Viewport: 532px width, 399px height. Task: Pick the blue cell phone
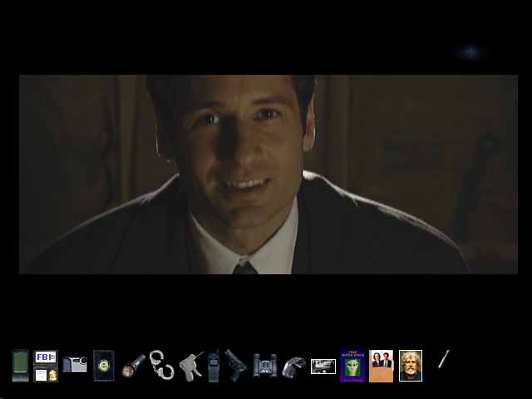214,366
